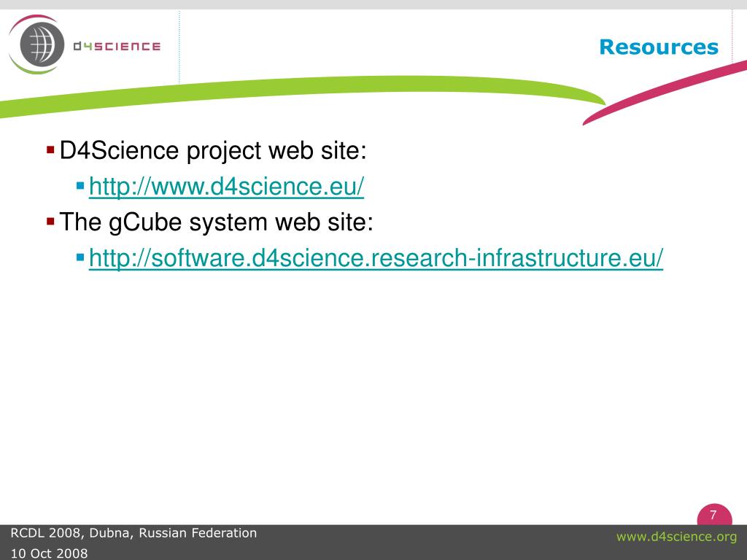The width and height of the screenshot is (747, 560).
Task: Click 'D4Science project web site:' text
Action: pyautogui.click(x=213, y=151)
